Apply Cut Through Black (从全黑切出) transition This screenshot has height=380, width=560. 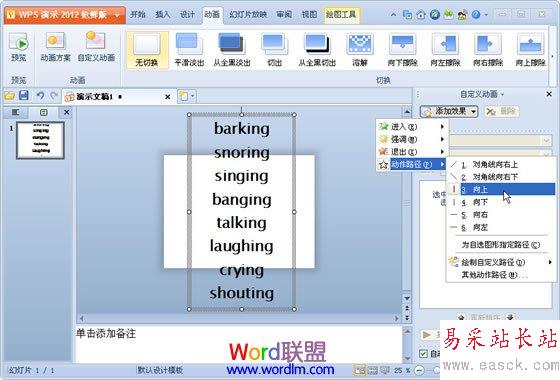coord(317,50)
